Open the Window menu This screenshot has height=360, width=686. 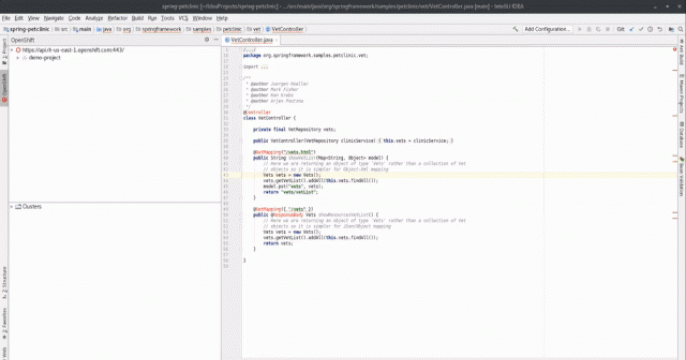202,18
